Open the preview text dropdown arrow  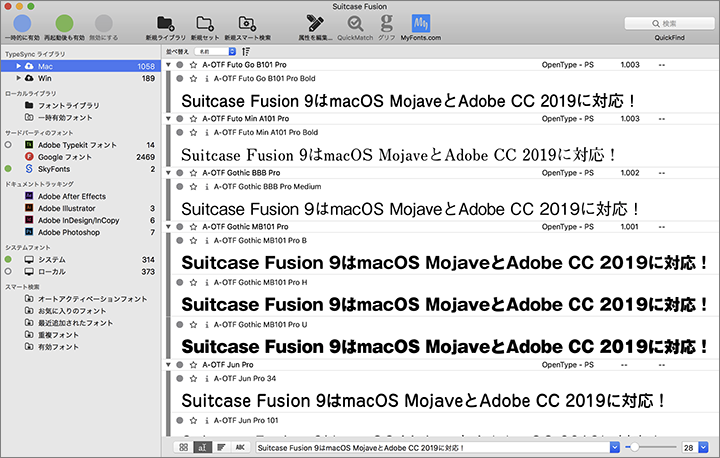pyautogui.click(x=614, y=447)
